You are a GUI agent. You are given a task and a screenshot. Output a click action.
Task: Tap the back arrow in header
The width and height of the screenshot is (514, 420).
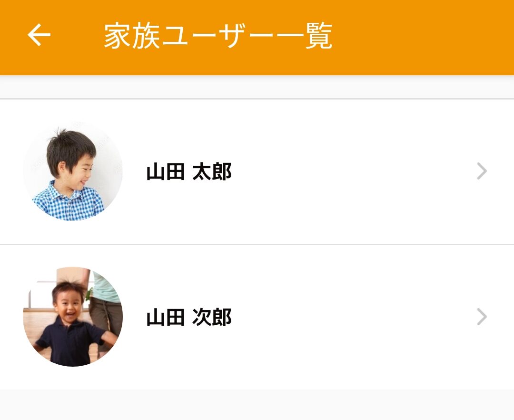point(39,35)
